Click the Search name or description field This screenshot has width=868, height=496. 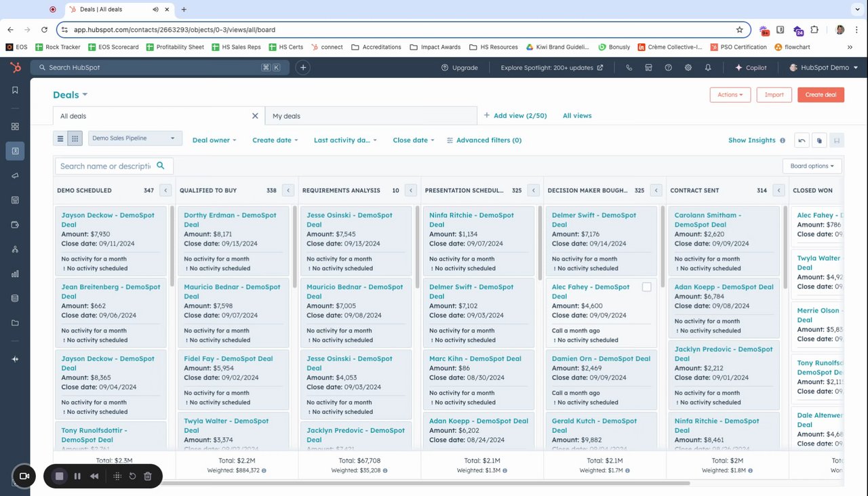point(114,166)
